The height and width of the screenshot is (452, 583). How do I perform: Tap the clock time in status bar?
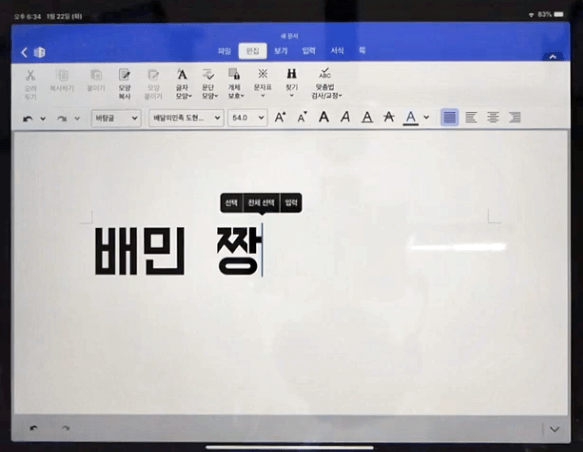click(28, 17)
